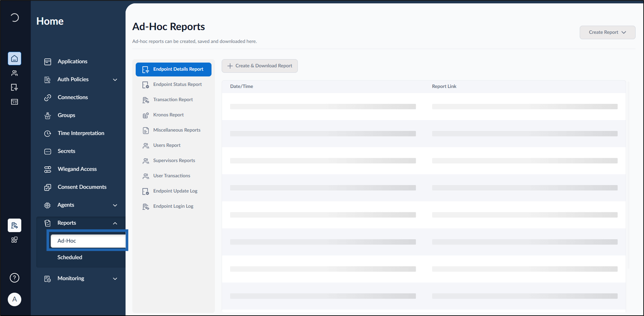Go to Connections in the sidebar

pos(73,97)
